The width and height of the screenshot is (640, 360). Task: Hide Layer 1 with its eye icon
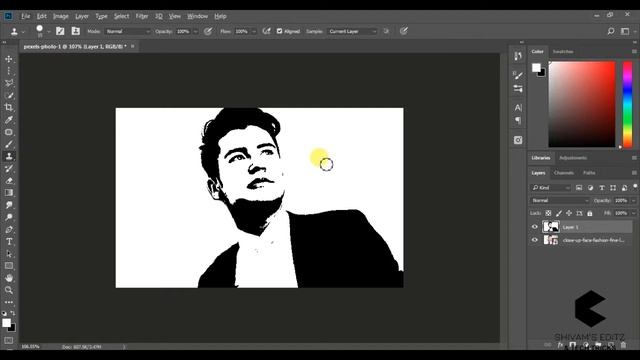[x=535, y=227]
